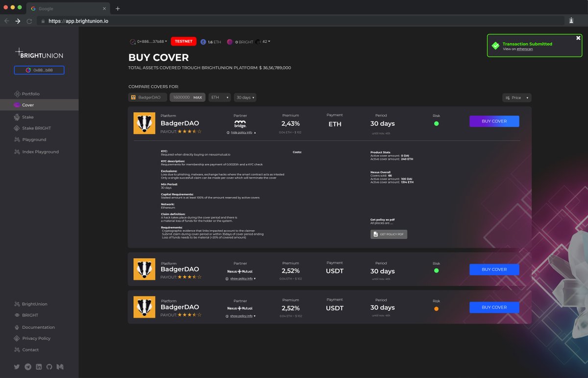Click the payout star rating on Bridge row
Screen dimensions: 588x378
[x=189, y=132]
